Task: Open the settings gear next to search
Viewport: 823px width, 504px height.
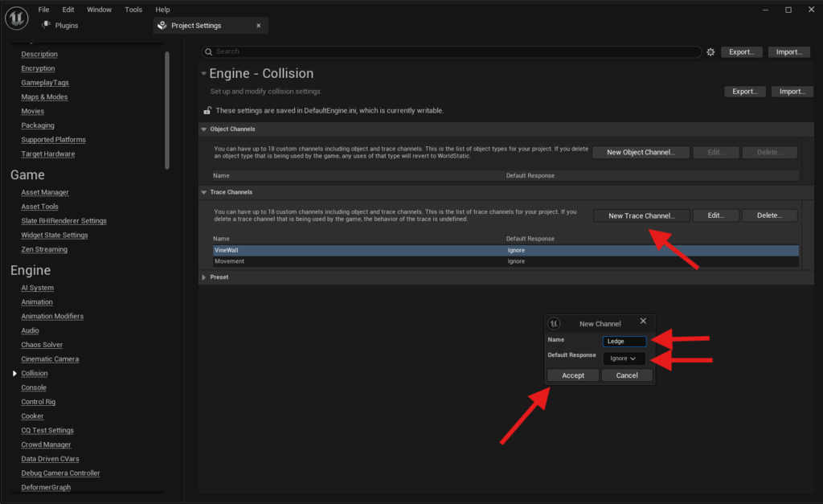Action: pos(710,52)
